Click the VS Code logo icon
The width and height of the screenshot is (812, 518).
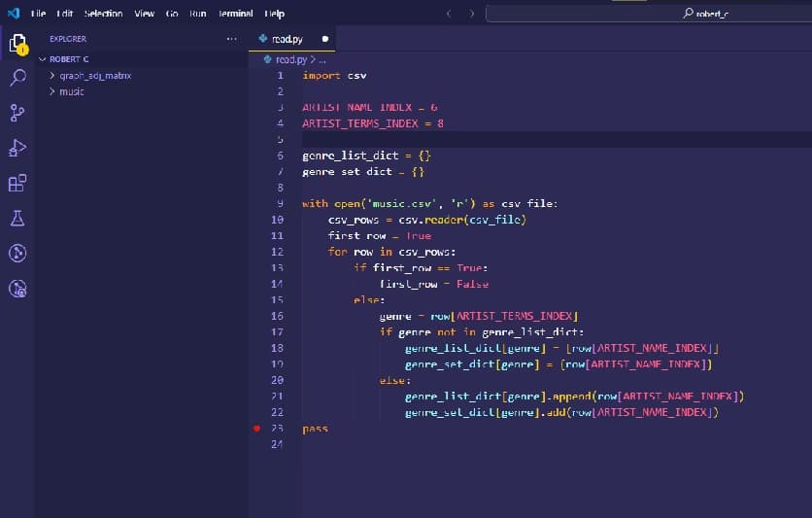(14, 14)
